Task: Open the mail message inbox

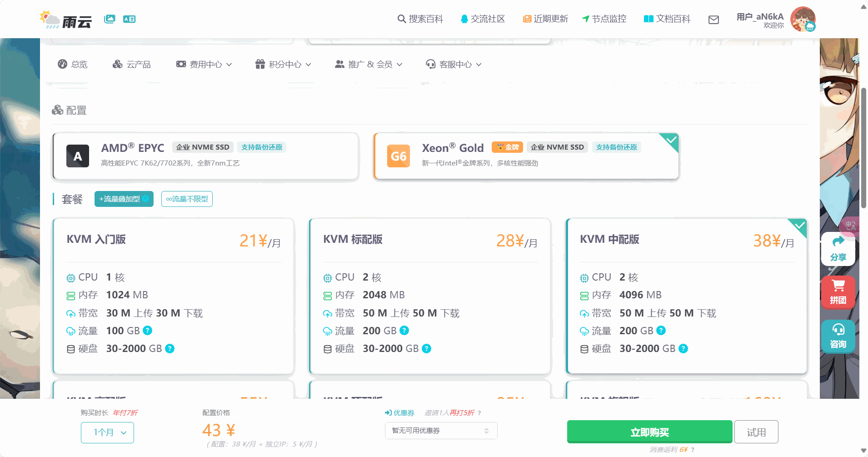Action: [713, 20]
